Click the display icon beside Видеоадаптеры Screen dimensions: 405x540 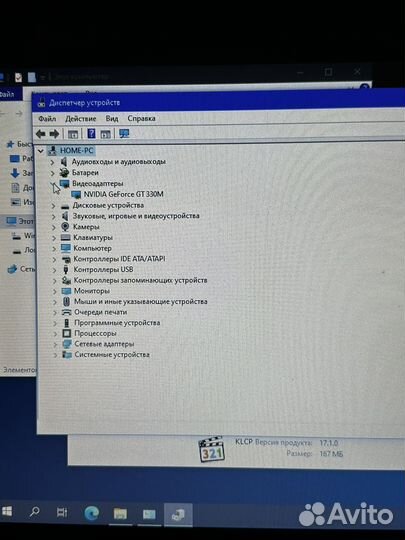pyautogui.click(x=65, y=184)
